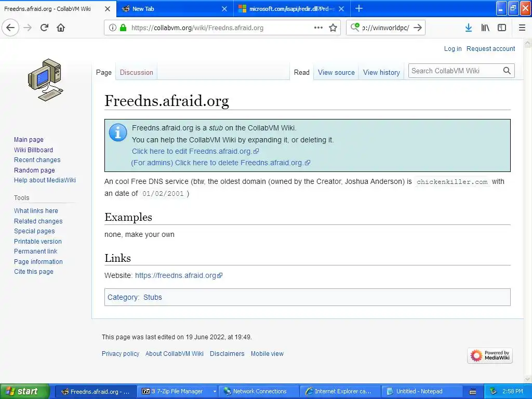Click Cite this page

pos(34,271)
